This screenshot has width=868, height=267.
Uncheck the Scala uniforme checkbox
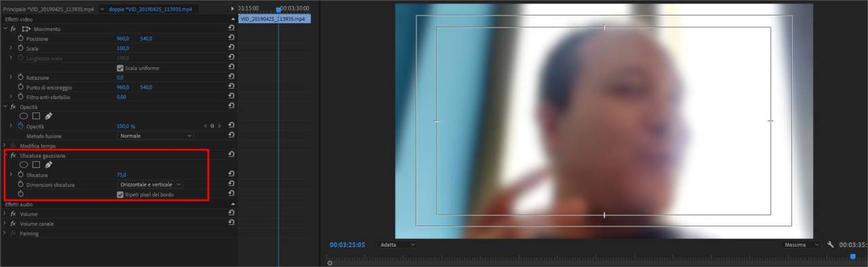pyautogui.click(x=120, y=68)
